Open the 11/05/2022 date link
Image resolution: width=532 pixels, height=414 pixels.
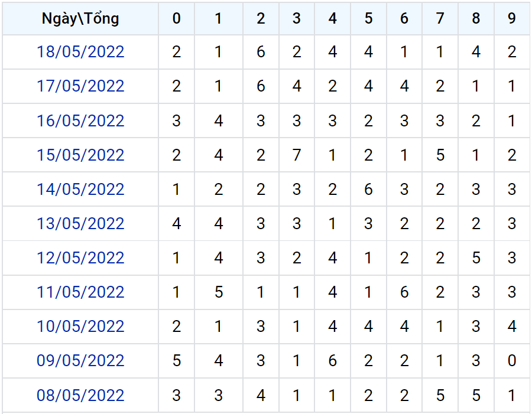[80, 292]
